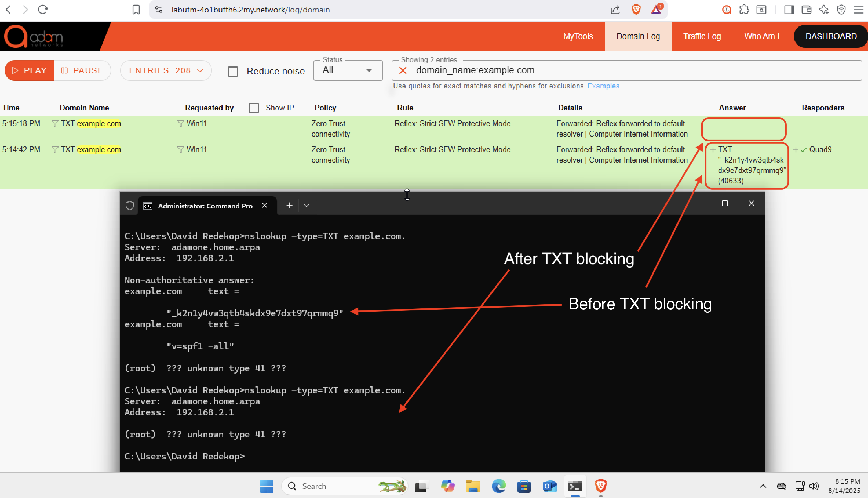Bookmark this page icon
The image size is (868, 498).
click(x=136, y=10)
